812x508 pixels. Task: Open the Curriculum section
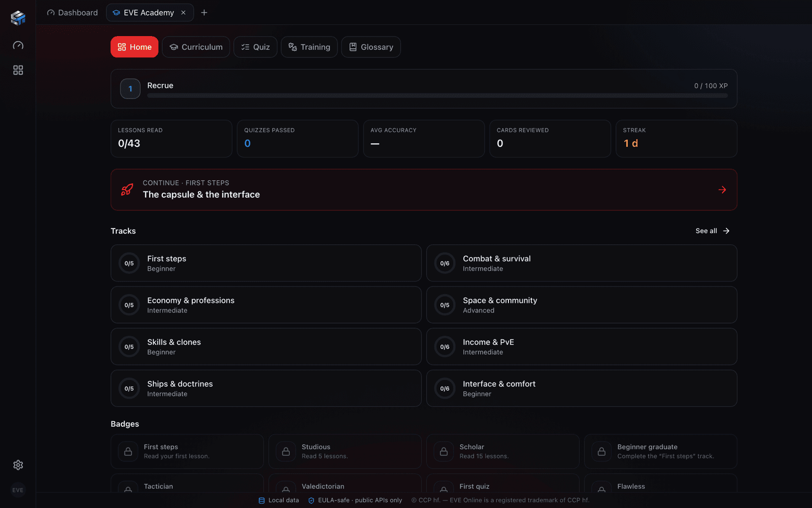click(x=196, y=47)
